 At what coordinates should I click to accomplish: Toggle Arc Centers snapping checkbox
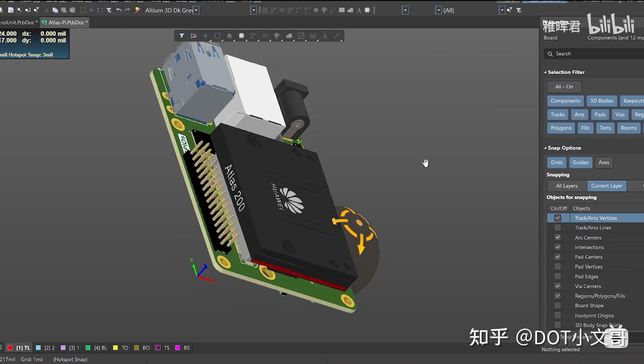557,237
